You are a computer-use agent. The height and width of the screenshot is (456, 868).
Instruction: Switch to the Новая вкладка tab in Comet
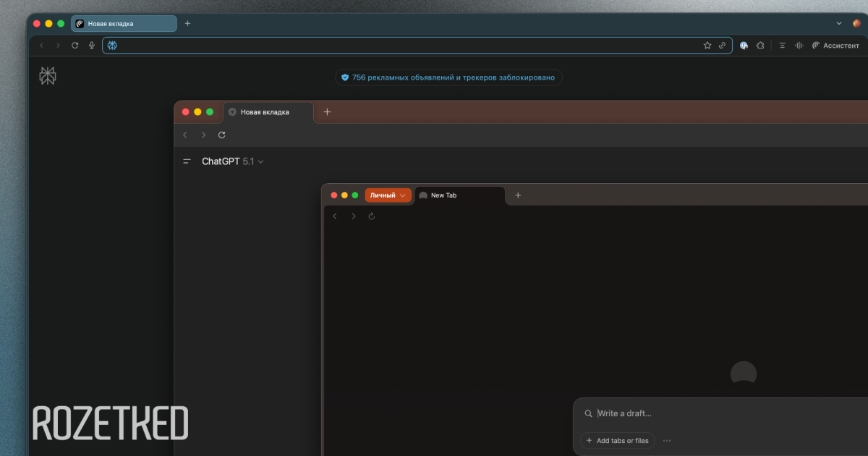tap(123, 24)
